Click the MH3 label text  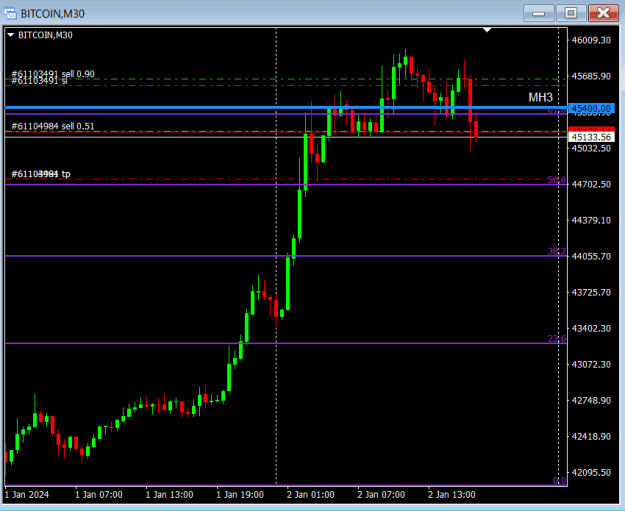540,97
